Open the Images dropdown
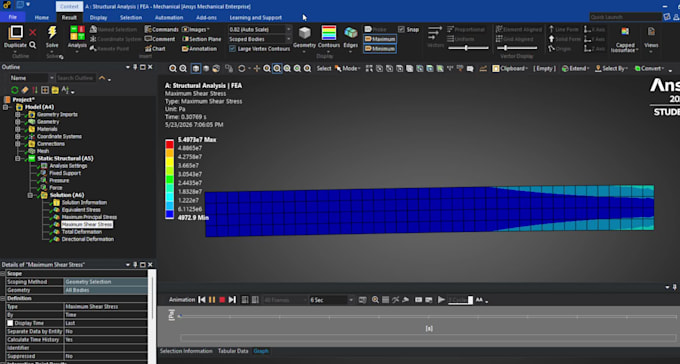 point(195,30)
